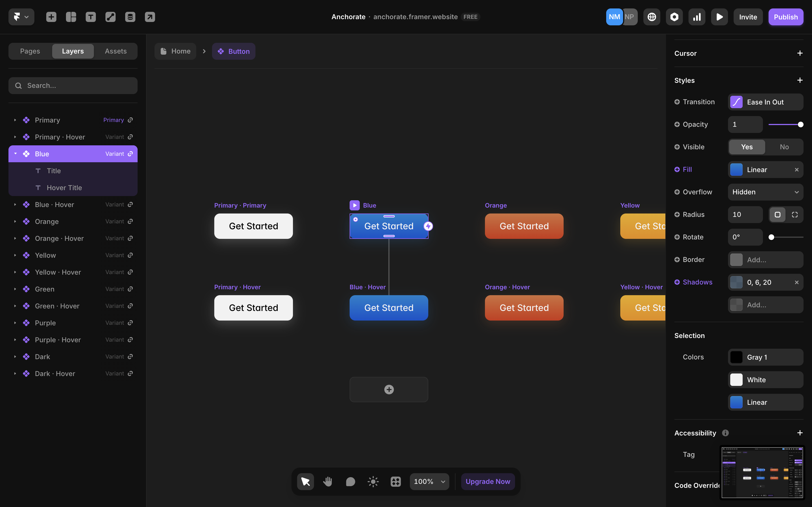812x507 pixels.
Task: Click the analytics bar chart icon
Action: [x=697, y=17]
